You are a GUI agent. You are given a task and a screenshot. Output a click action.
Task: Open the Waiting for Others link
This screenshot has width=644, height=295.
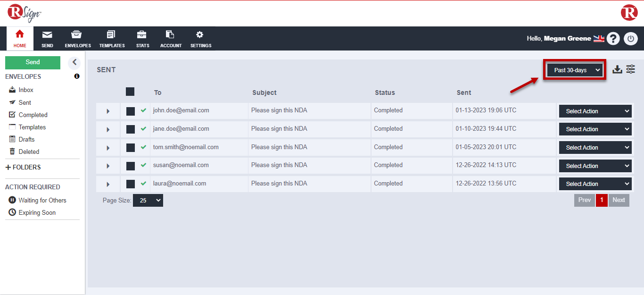42,200
